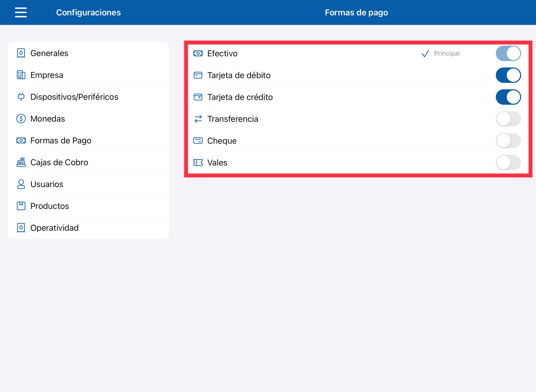Open the Generales settings section

pos(88,53)
